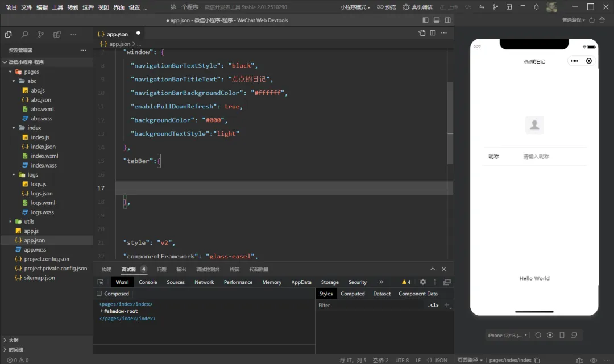Viewport: 614px width, 364px height.
Task: Open index.wxml in the file tree
Action: pyautogui.click(x=44, y=156)
